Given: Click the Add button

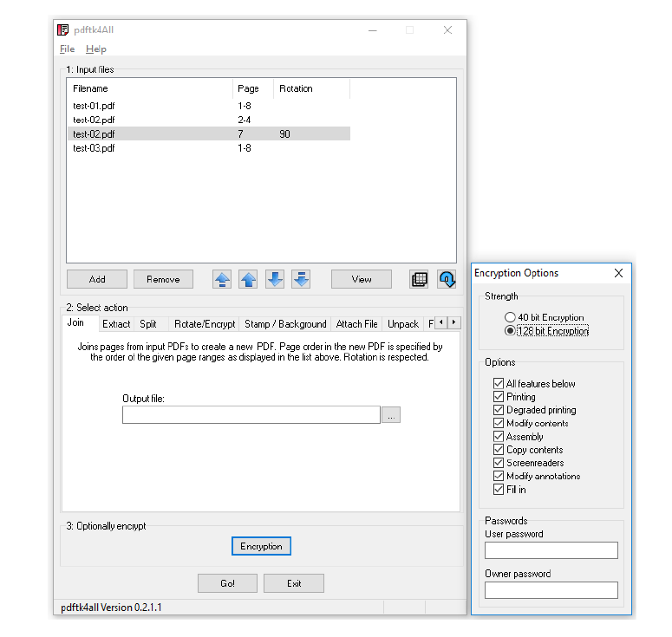Looking at the screenshot, I should pyautogui.click(x=97, y=279).
